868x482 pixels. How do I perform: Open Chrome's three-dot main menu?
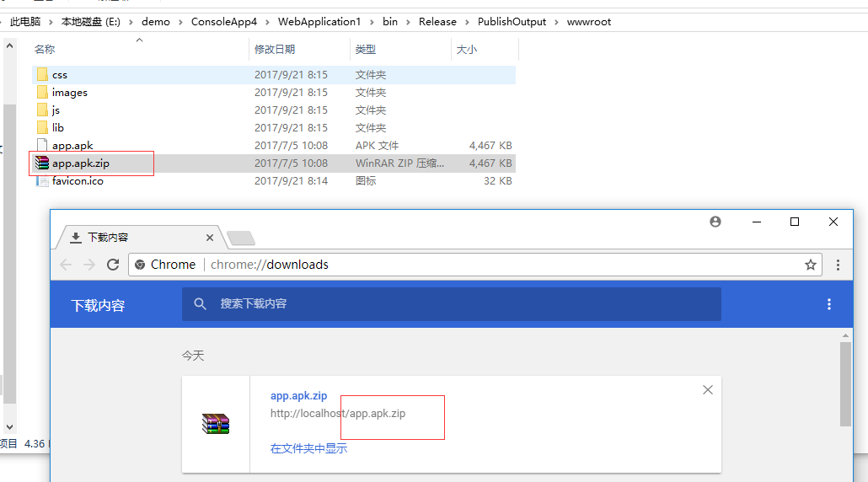[839, 265]
